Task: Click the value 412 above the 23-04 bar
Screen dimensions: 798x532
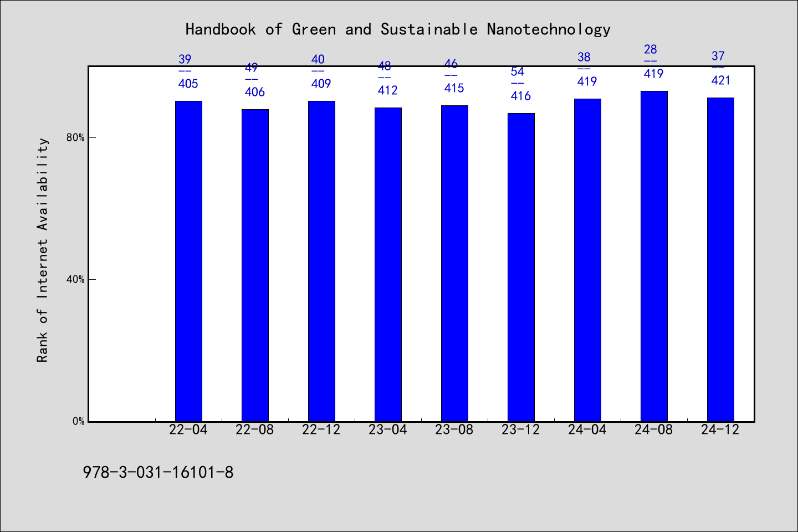Action: pyautogui.click(x=388, y=90)
